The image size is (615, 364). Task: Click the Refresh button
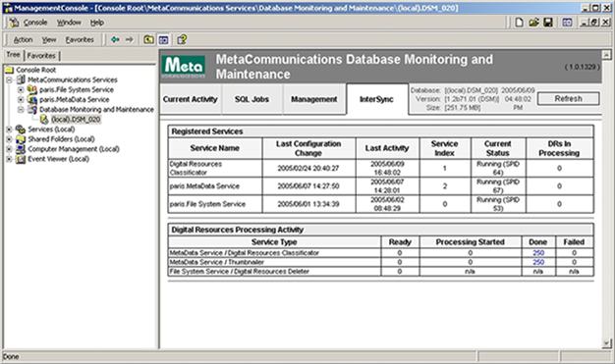[x=568, y=99]
